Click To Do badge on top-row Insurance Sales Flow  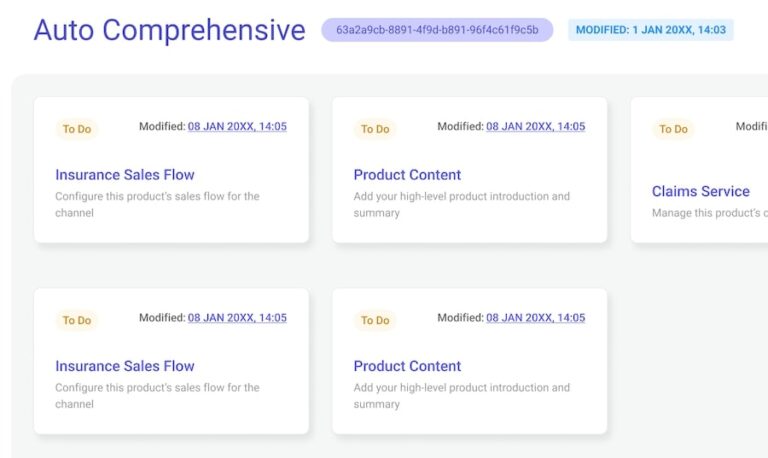(x=77, y=129)
